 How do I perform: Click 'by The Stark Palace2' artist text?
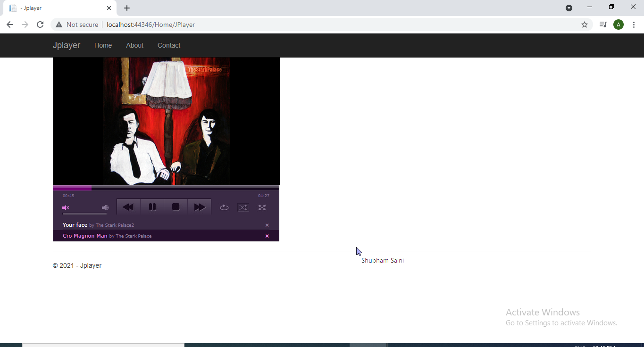(111, 225)
